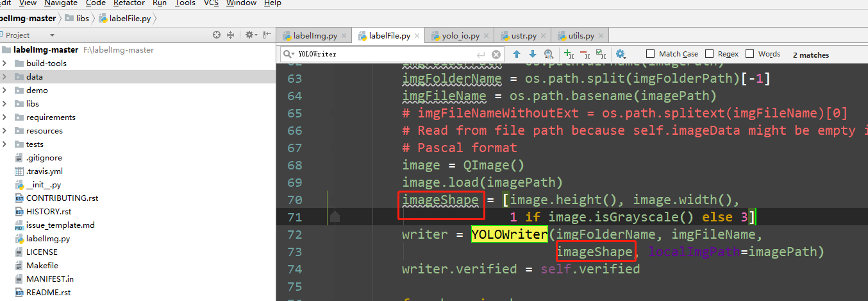Enable the Words checkbox
868x301 pixels.
(750, 55)
